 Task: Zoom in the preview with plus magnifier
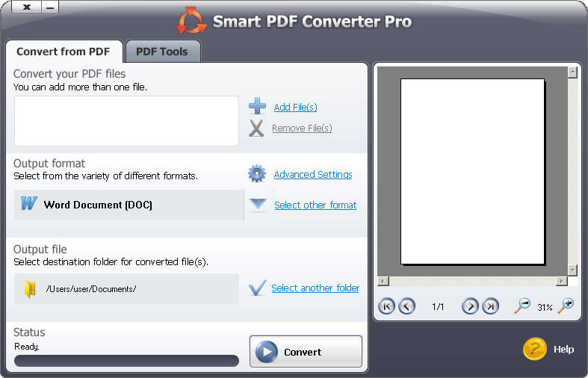(566, 306)
